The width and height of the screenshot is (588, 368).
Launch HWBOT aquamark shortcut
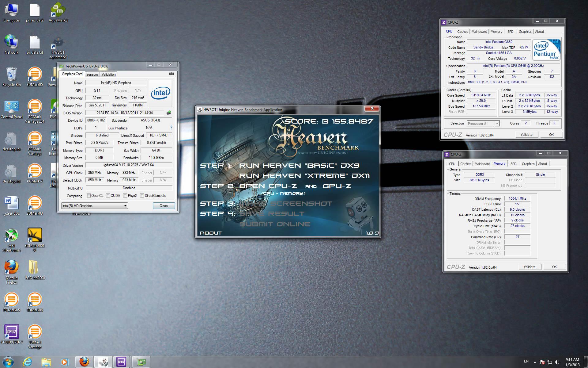coord(58,48)
